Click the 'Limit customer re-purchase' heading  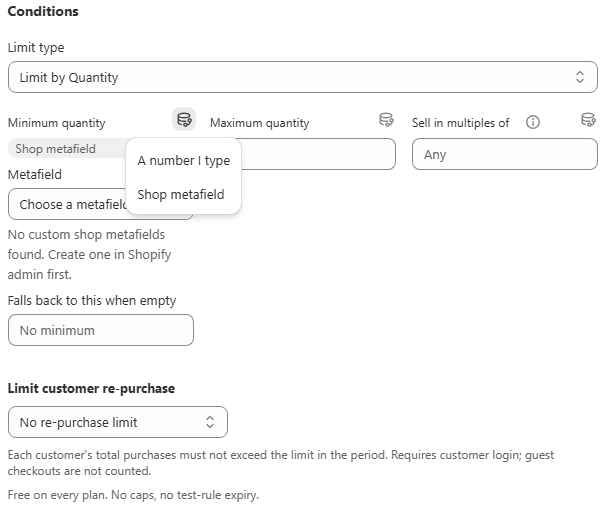pyautogui.click(x=91, y=388)
